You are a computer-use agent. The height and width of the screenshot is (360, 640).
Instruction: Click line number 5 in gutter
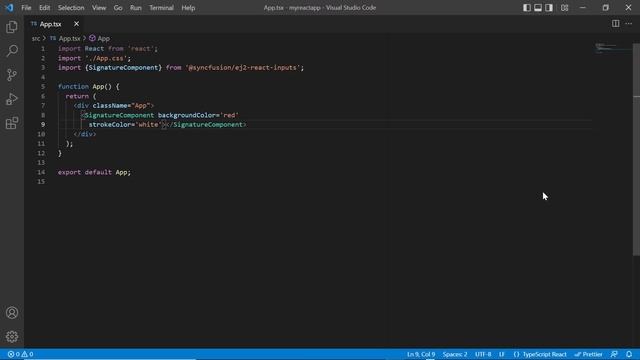click(43, 87)
